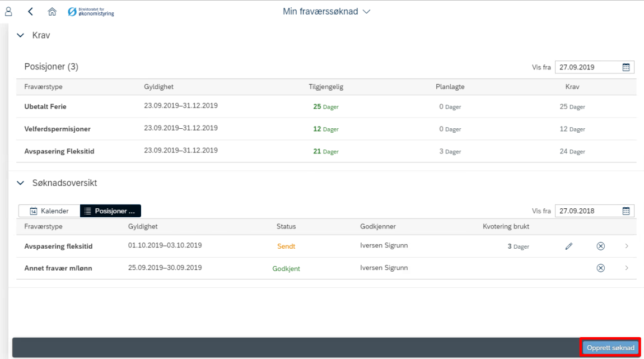Image resolution: width=644 pixels, height=359 pixels.
Task: Click the Vis fra field showing 27.09.2018
Action: pyautogui.click(x=594, y=211)
